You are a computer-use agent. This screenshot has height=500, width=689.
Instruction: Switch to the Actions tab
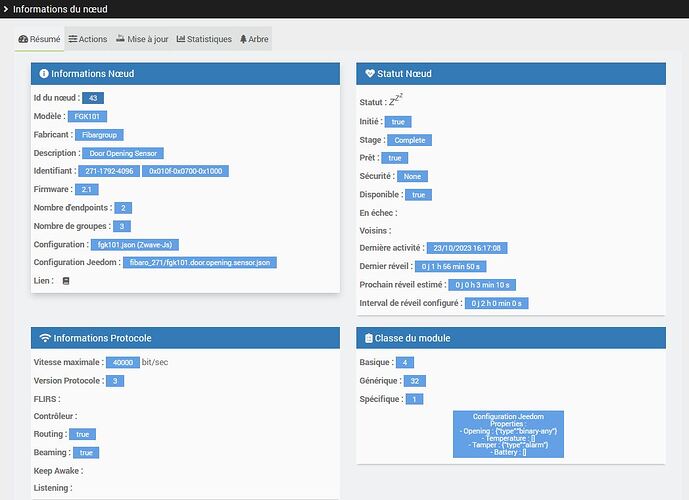click(x=88, y=39)
